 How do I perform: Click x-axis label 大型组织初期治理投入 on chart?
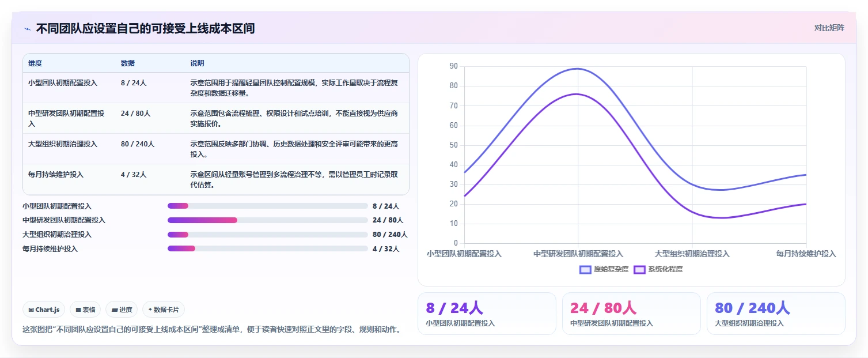pyautogui.click(x=692, y=254)
